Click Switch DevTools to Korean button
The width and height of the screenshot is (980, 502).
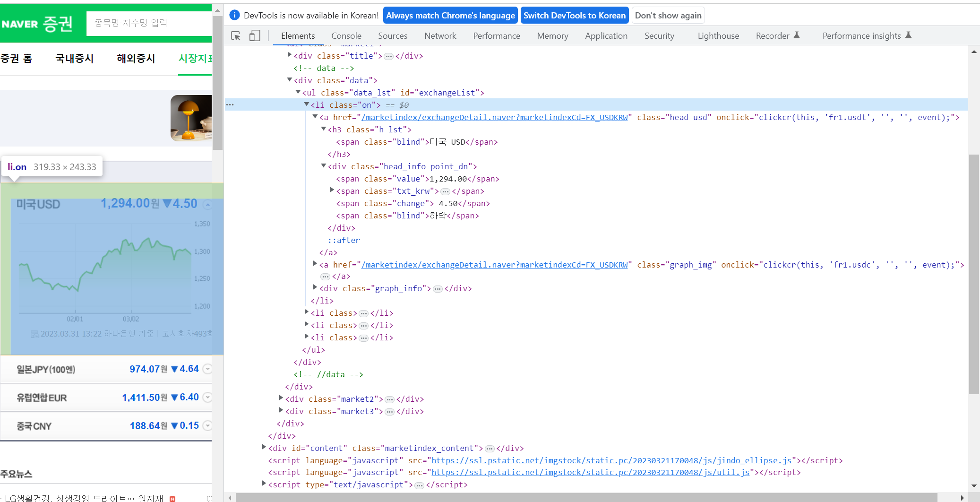575,16
